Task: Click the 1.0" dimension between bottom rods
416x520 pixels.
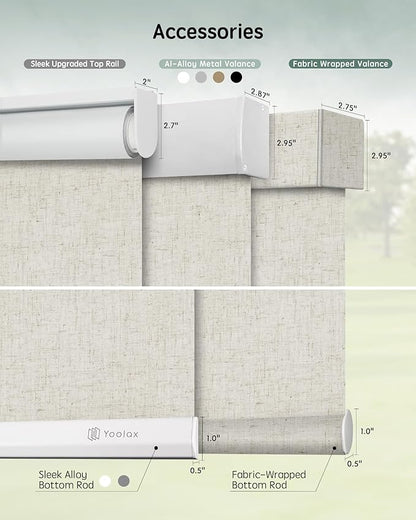Action: [213, 438]
